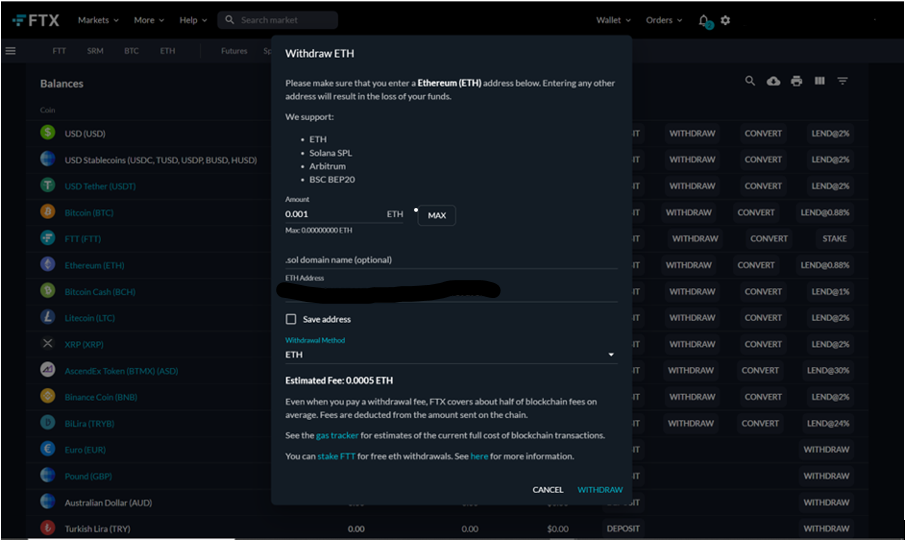Select the FTT ticker tab

[59, 51]
